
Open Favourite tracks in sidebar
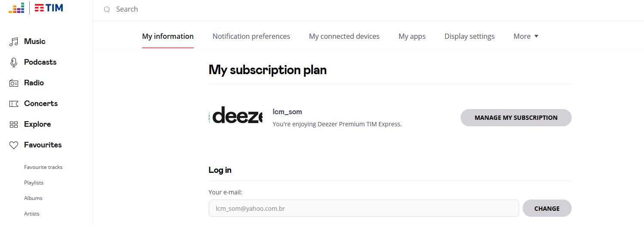43,167
